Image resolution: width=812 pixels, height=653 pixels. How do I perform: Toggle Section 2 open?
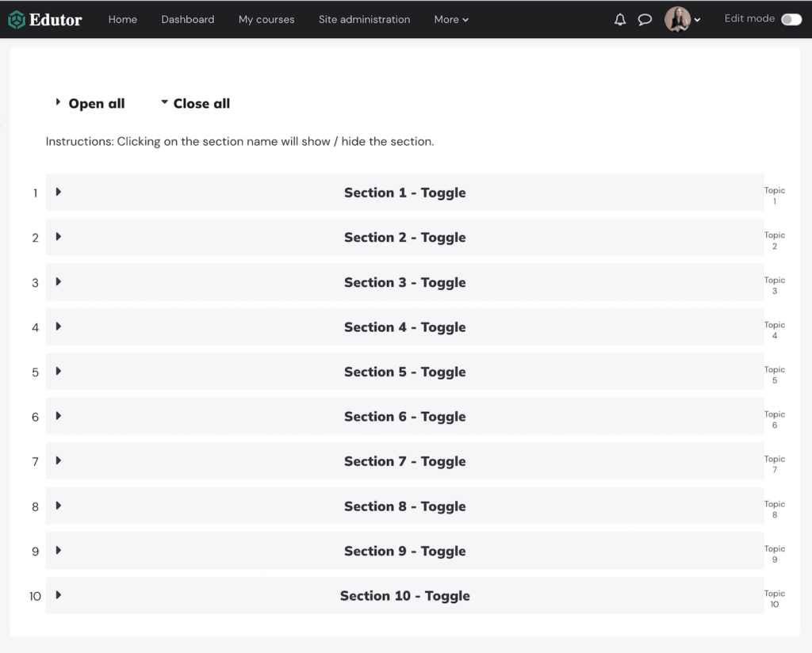tap(404, 237)
